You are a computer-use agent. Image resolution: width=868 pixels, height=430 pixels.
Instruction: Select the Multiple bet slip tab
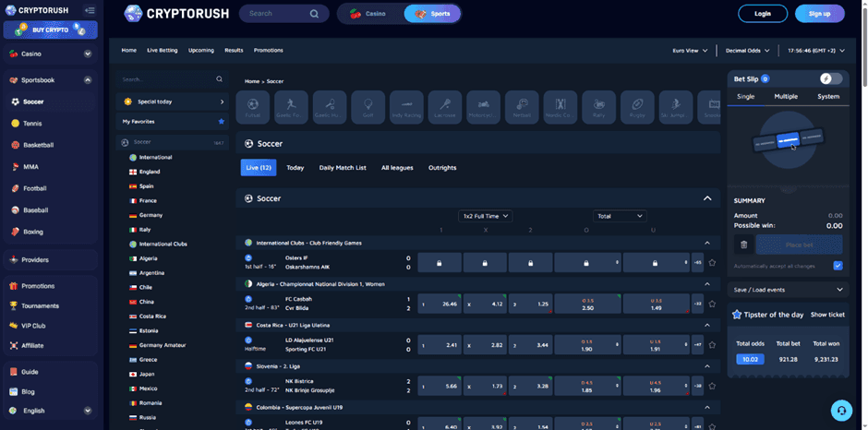click(x=786, y=96)
